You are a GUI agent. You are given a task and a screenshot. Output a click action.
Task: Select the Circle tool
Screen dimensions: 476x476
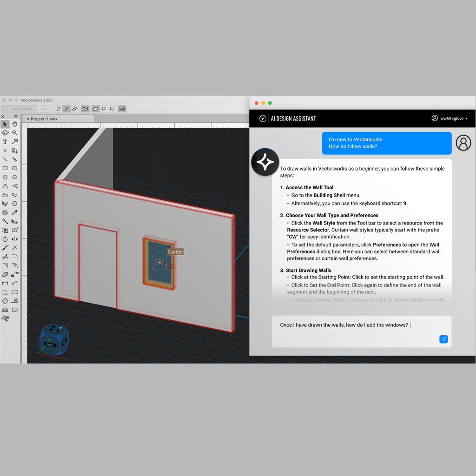(5, 177)
